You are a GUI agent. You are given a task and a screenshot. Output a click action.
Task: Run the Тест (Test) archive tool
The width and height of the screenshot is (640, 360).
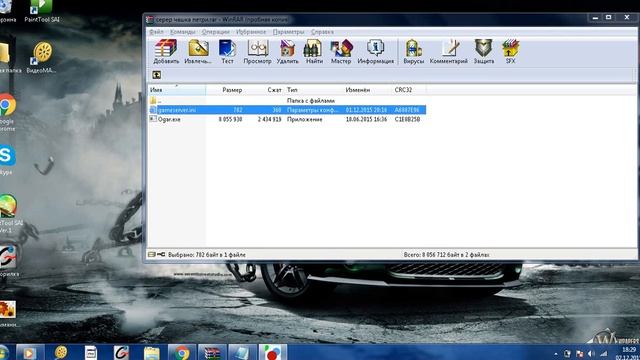227,51
